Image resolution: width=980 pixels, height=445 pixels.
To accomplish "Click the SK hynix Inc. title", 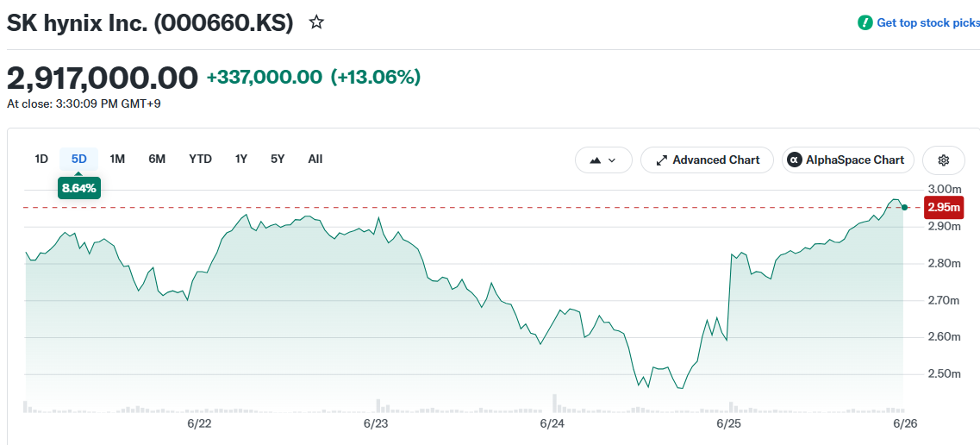I will pyautogui.click(x=150, y=23).
